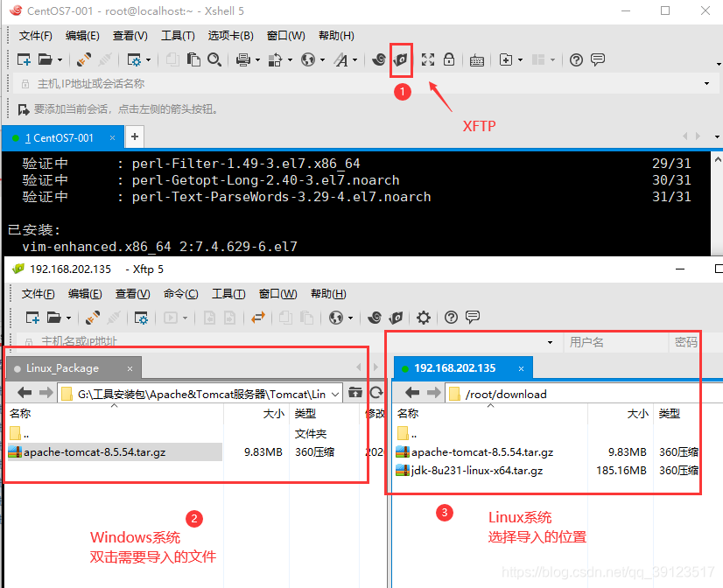
Task: Click the globe encoding icon in Xshell
Action: 307,59
